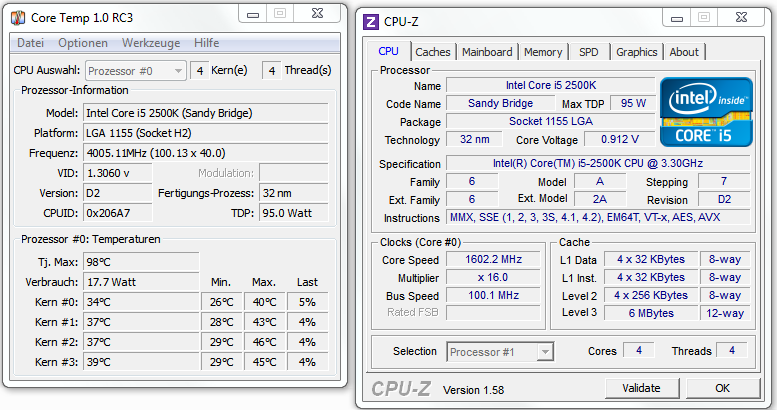Open the Hilfe menu in Core Temp
Image resolution: width=777 pixels, height=410 pixels.
(x=207, y=43)
